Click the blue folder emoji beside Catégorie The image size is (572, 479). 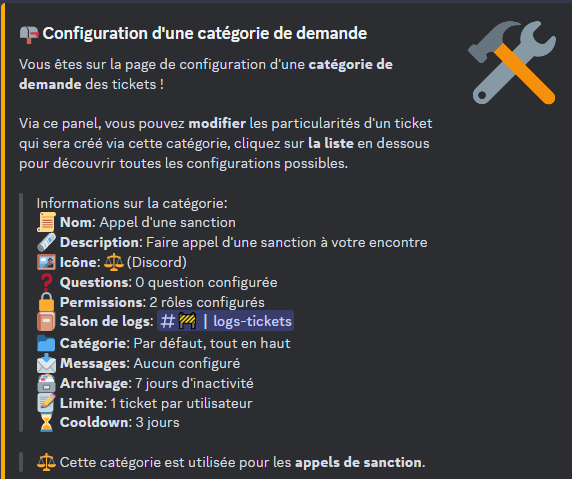point(46,343)
